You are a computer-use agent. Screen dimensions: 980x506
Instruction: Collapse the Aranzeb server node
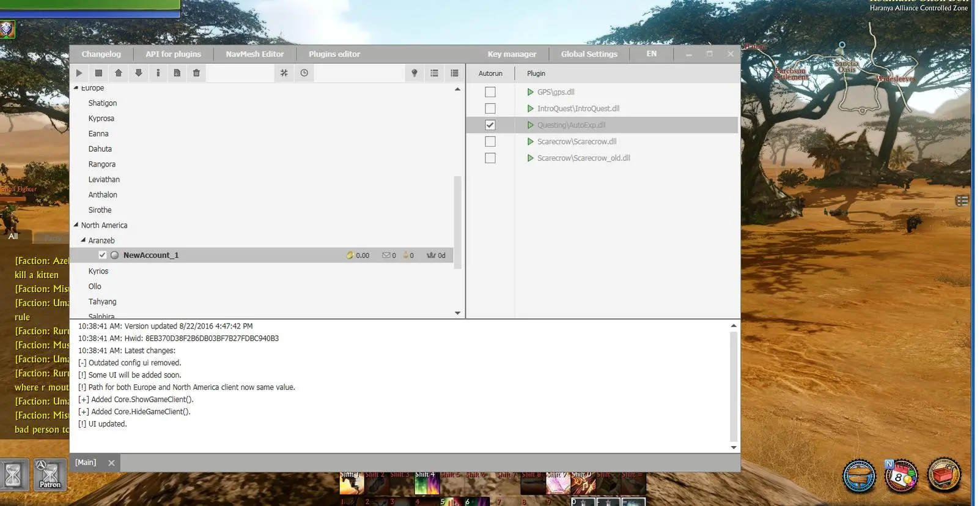(83, 240)
